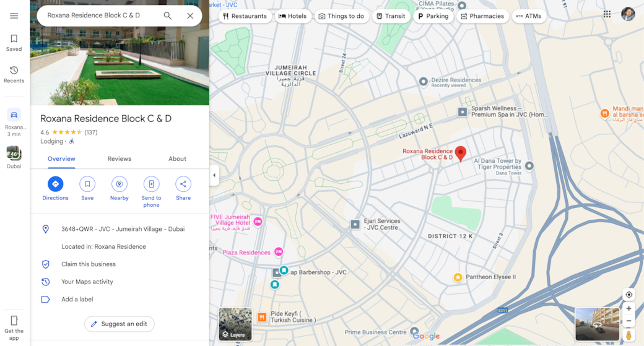Select Dezire Residences map marker

(x=424, y=81)
